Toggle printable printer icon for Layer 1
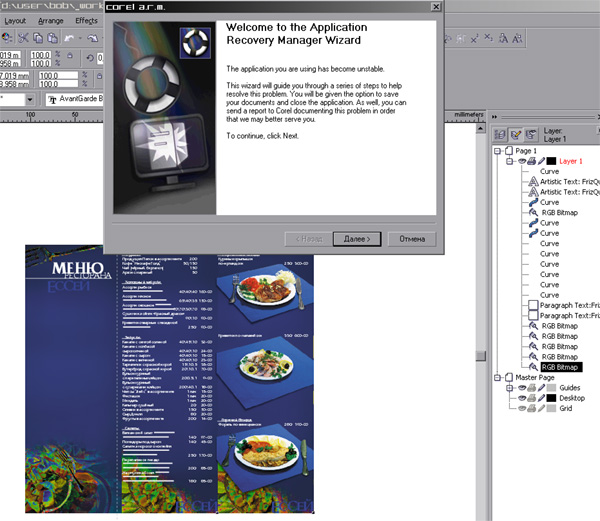 tap(532, 161)
